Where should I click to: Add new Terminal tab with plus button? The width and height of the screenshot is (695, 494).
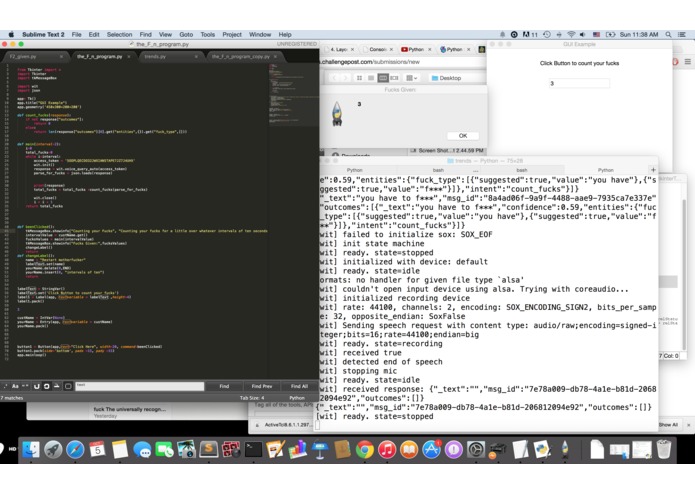point(653,170)
